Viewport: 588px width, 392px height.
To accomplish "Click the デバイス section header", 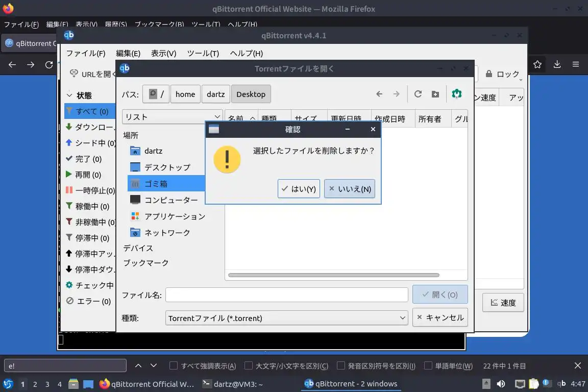I will point(138,248).
